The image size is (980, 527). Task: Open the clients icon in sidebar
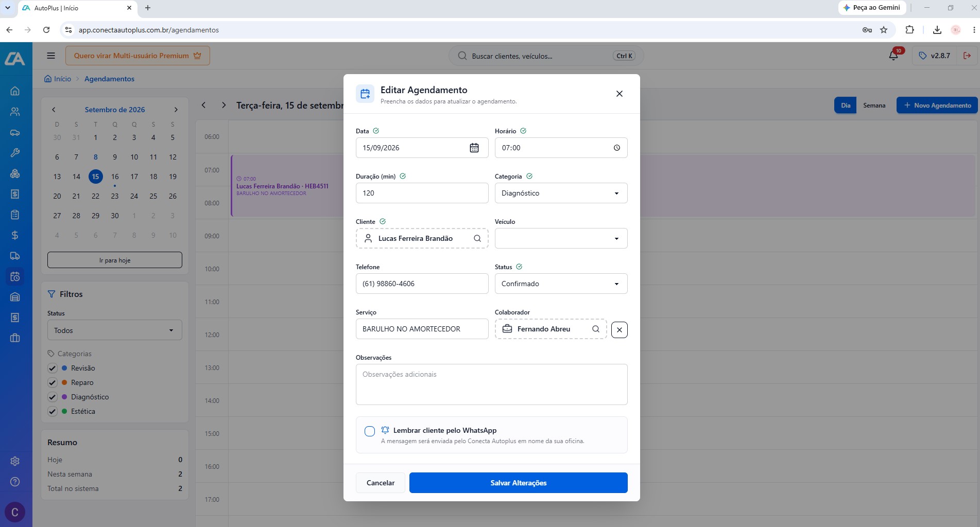[x=15, y=112]
